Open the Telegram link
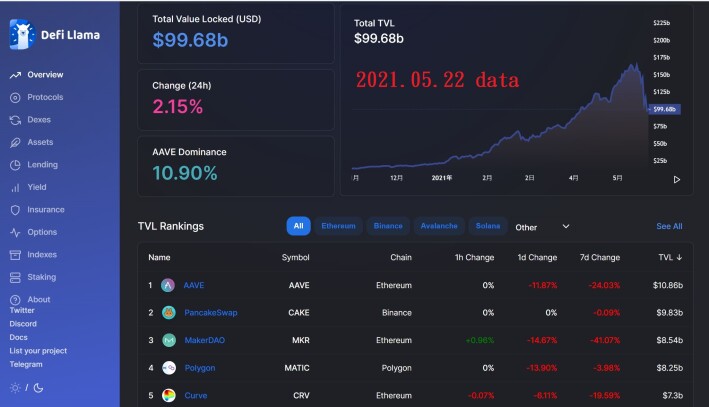The height and width of the screenshot is (407, 709). click(26, 364)
